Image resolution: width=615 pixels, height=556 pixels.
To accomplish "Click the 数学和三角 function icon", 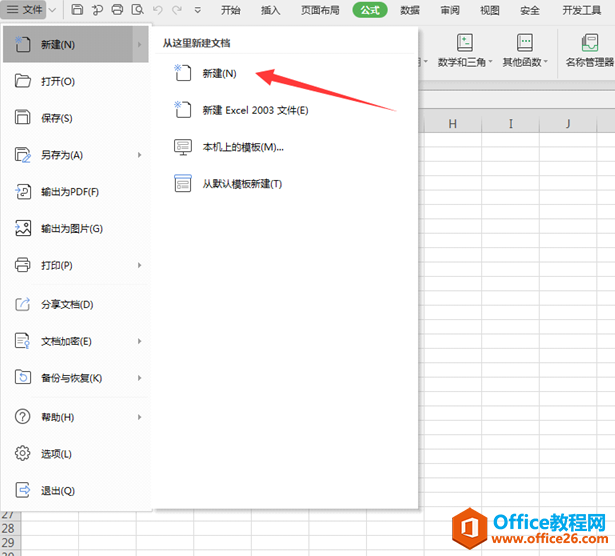I will pyautogui.click(x=465, y=42).
